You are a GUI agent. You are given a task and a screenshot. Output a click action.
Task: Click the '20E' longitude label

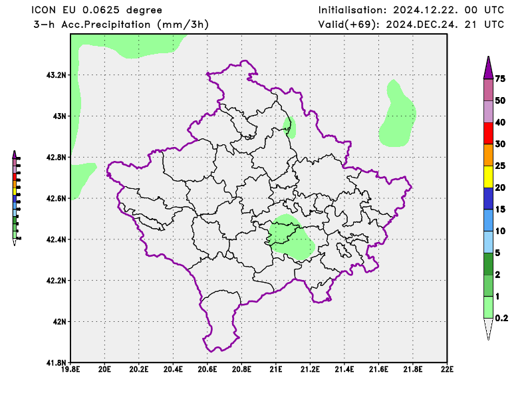tap(104, 369)
